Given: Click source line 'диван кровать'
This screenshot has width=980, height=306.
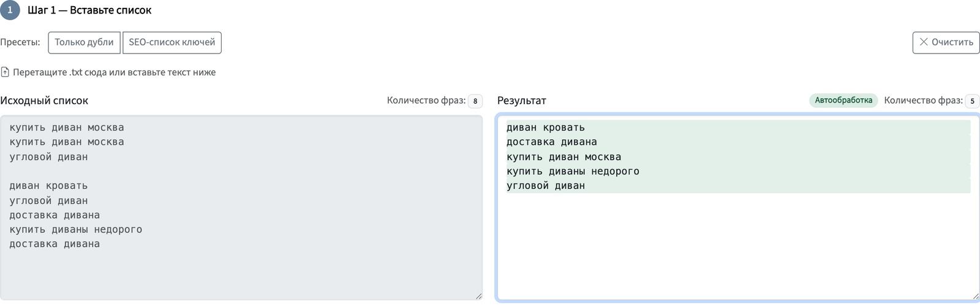Looking at the screenshot, I should (48, 186).
